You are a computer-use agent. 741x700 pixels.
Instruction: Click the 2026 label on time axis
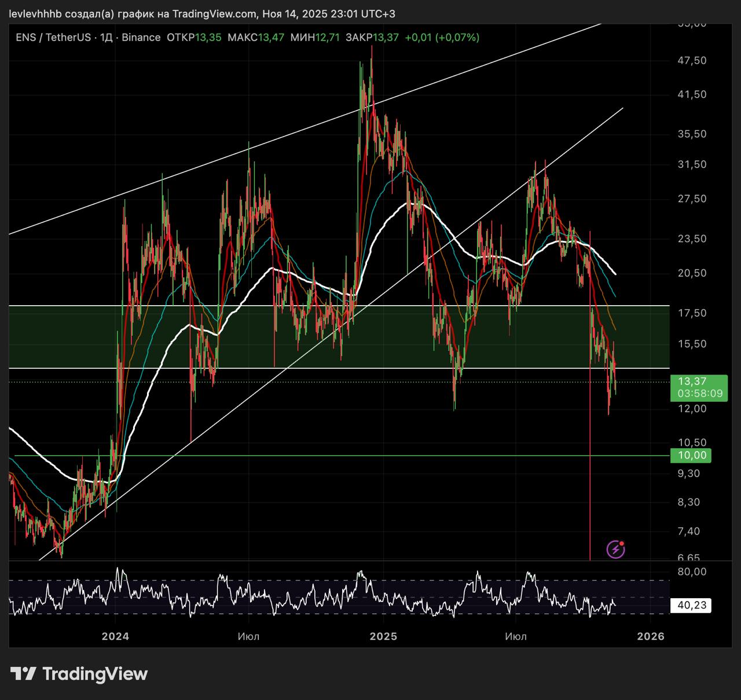[650, 636]
